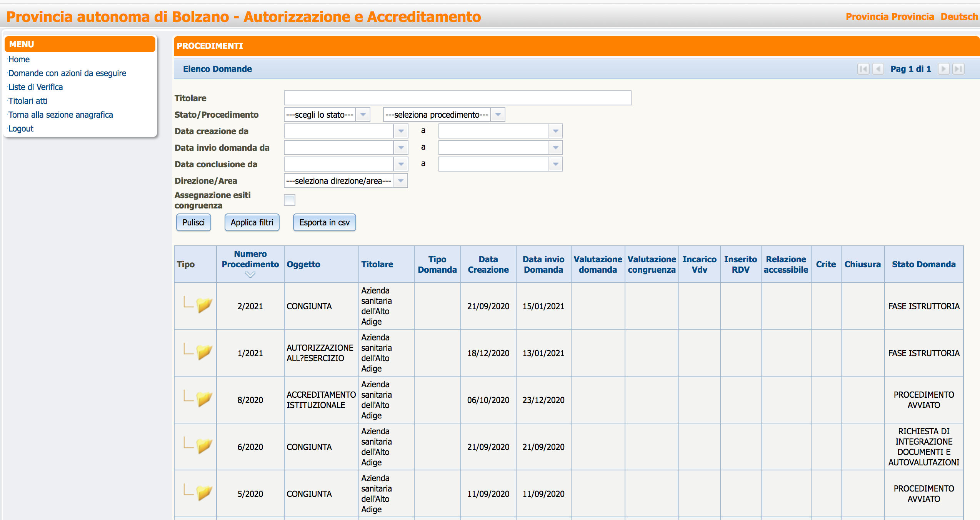Select 'ACCREDITAMENTO ISTITUZIONALE' oggetto cell
Image resolution: width=980 pixels, height=520 pixels.
tap(321, 400)
